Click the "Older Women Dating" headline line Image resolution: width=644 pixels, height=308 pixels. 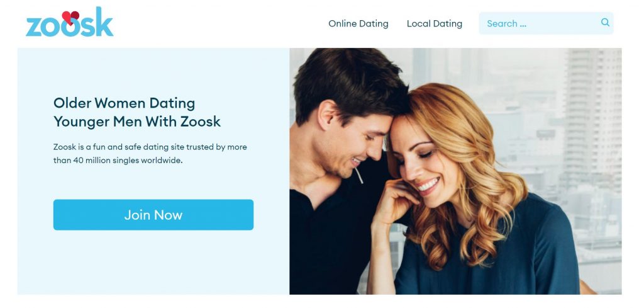[124, 103]
